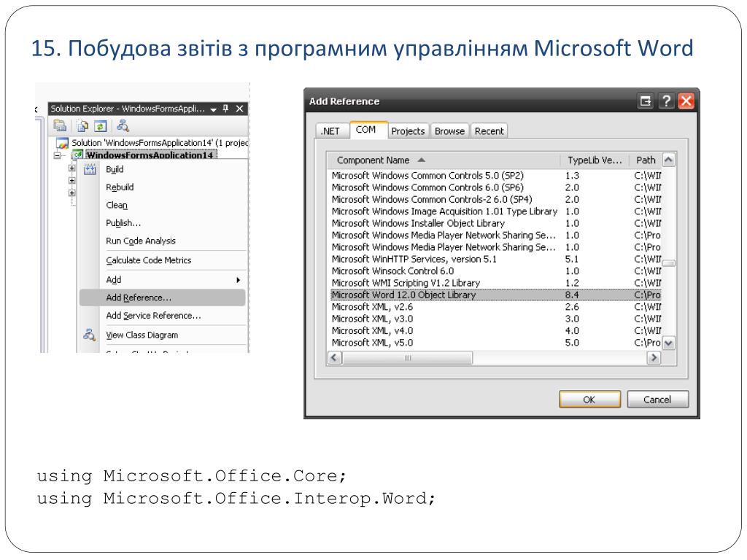Open the Projects tab
This screenshot has width=747, height=560.
pyautogui.click(x=408, y=131)
